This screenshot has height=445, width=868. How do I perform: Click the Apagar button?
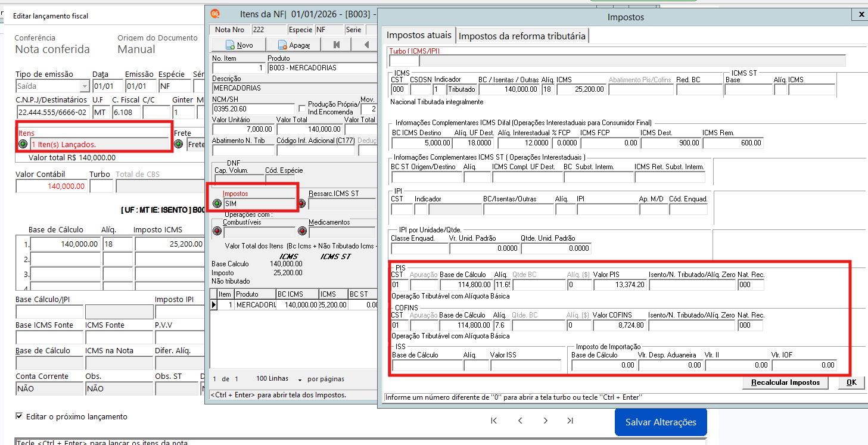coord(294,45)
